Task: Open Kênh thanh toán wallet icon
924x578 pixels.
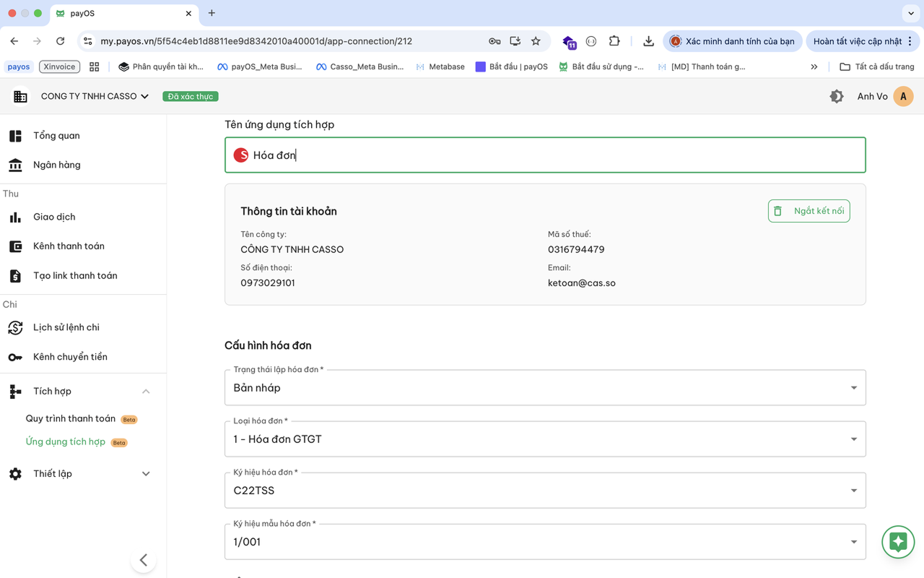Action: [x=15, y=246]
